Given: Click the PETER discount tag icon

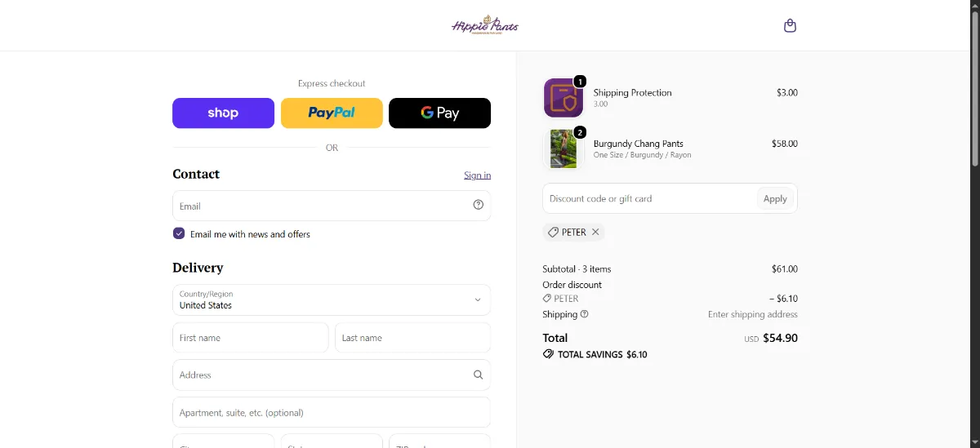Looking at the screenshot, I should pos(553,232).
